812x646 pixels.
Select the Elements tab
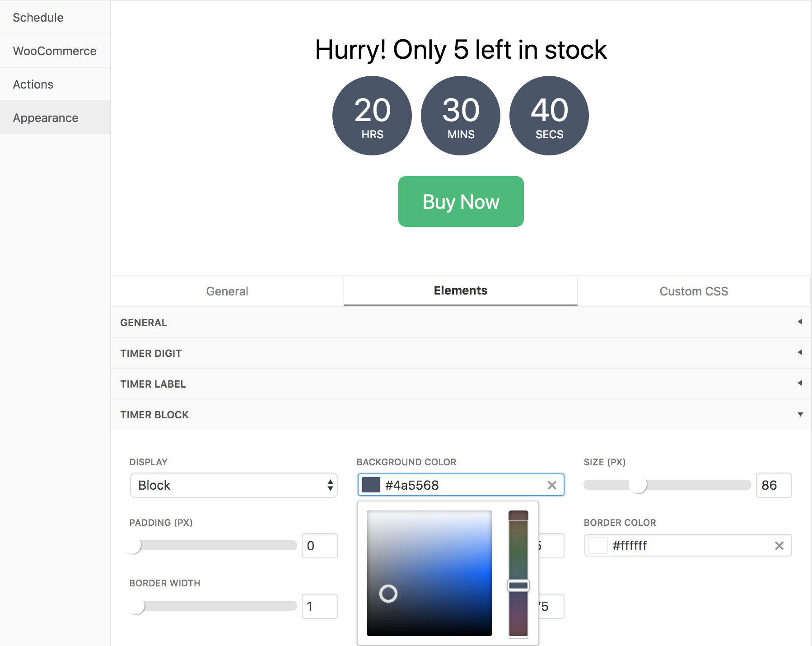coord(460,290)
